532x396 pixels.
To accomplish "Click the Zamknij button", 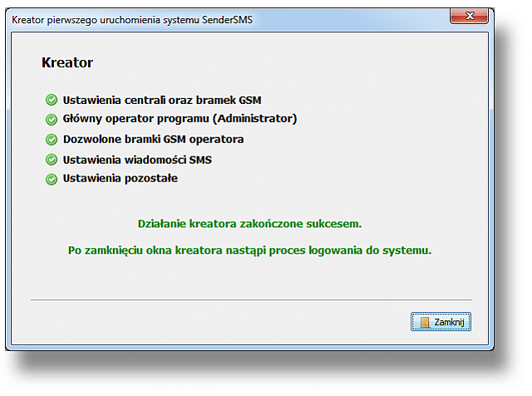I will click(x=441, y=321).
